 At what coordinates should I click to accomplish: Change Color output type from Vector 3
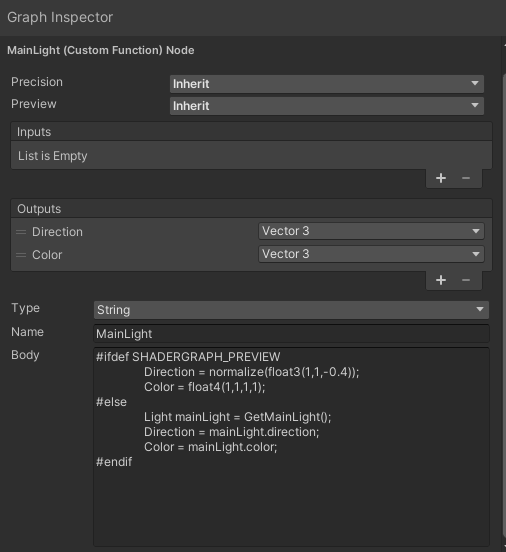[x=371, y=254]
